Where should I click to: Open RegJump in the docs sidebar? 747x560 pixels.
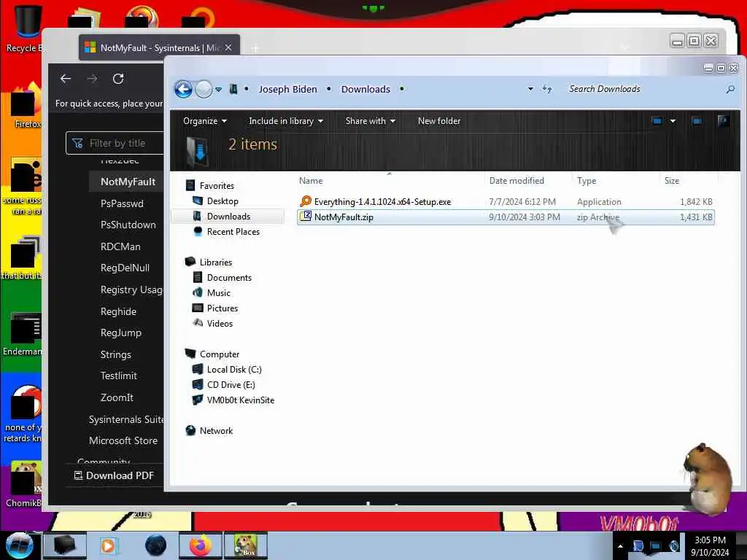[121, 332]
